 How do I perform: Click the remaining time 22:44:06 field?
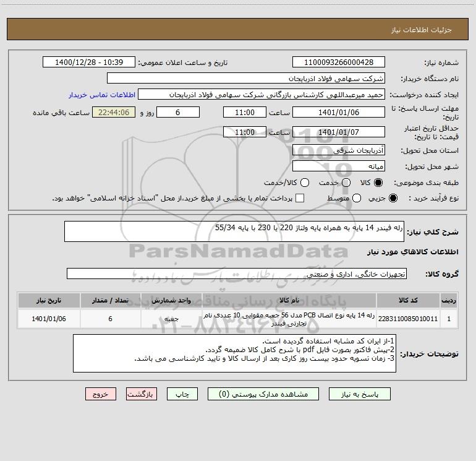tap(114, 112)
